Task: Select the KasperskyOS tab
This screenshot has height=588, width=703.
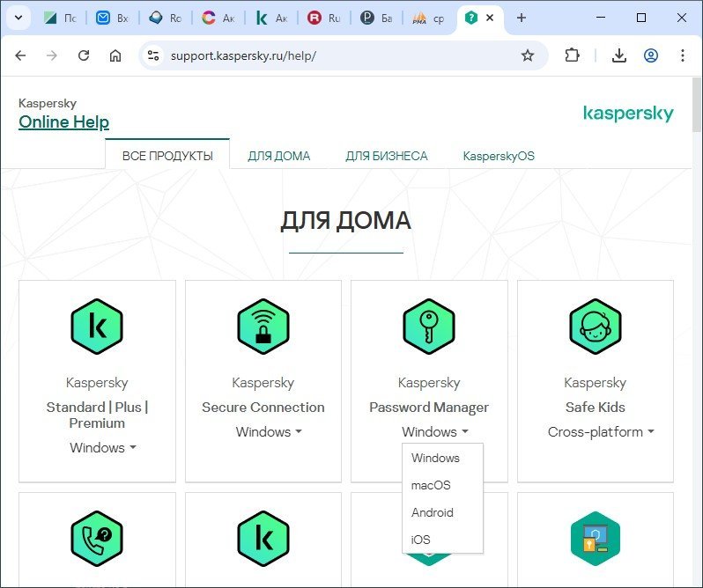Action: 499,156
